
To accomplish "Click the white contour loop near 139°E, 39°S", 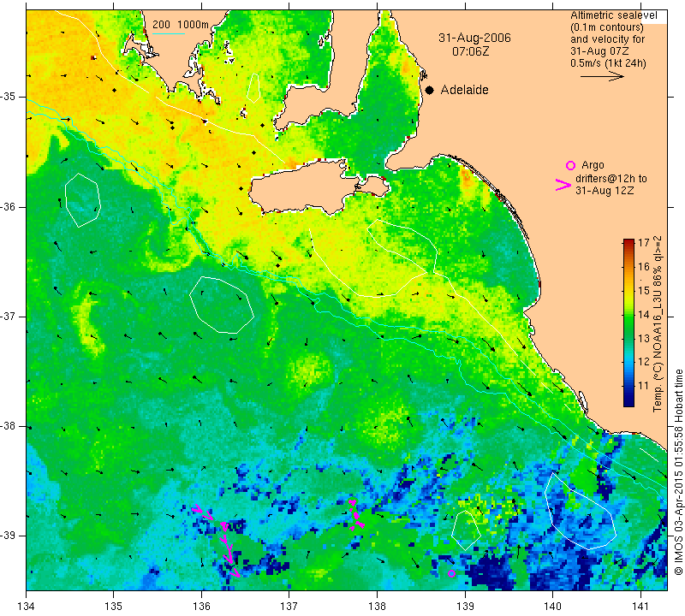I will [466, 530].
